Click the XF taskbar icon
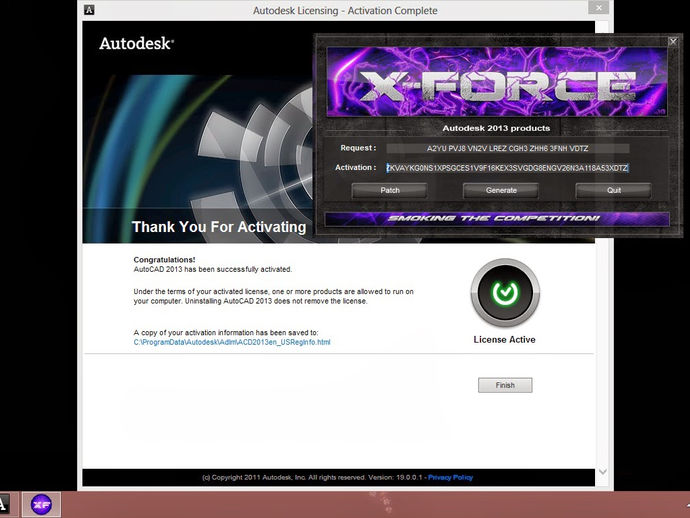The width and height of the screenshot is (690, 518). click(41, 504)
